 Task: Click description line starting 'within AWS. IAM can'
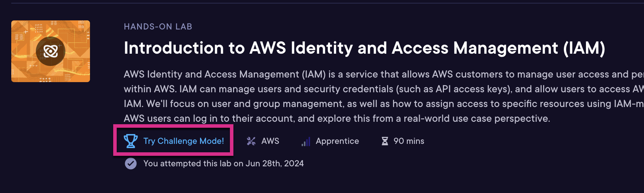pyautogui.click(x=384, y=89)
